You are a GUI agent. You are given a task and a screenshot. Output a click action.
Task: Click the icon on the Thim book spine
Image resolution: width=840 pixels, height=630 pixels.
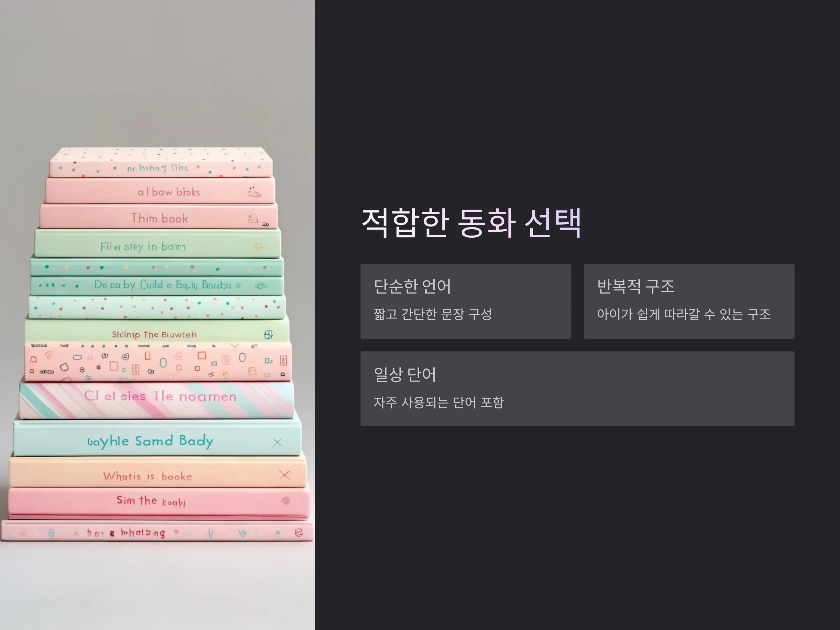(x=253, y=218)
